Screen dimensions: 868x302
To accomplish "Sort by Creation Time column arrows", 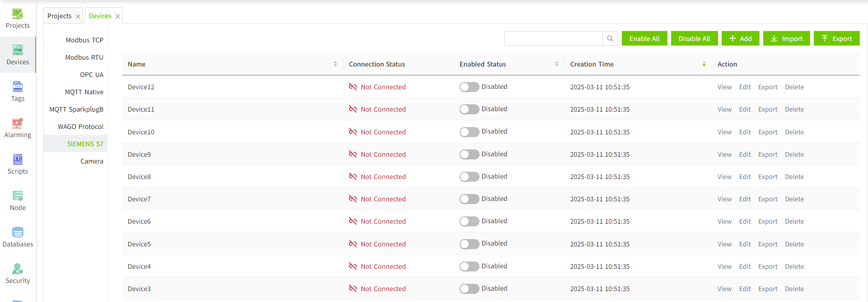I will pos(704,64).
